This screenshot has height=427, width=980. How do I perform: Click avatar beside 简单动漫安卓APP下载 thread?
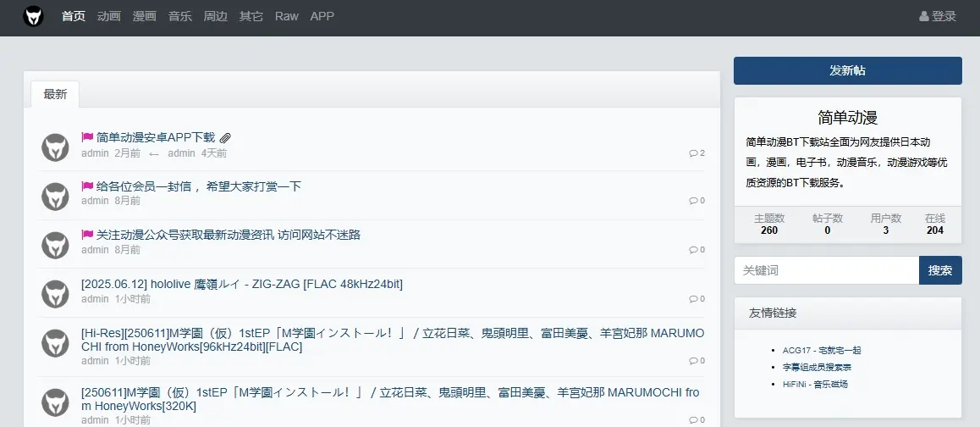55,147
